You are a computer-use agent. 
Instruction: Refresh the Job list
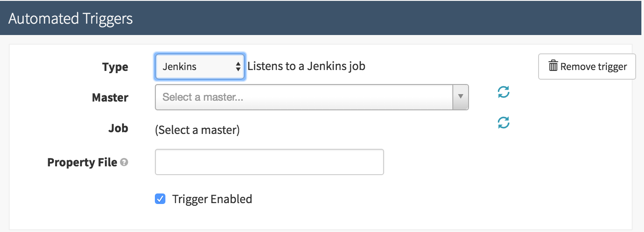(504, 123)
